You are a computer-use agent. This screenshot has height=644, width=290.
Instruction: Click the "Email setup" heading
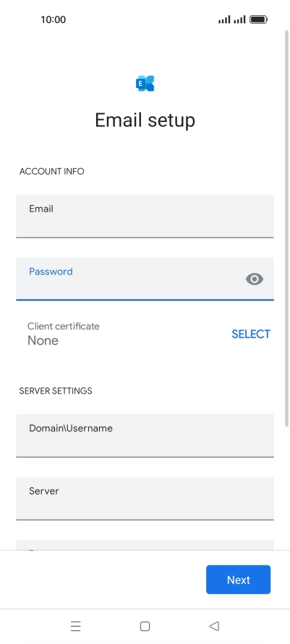(145, 120)
